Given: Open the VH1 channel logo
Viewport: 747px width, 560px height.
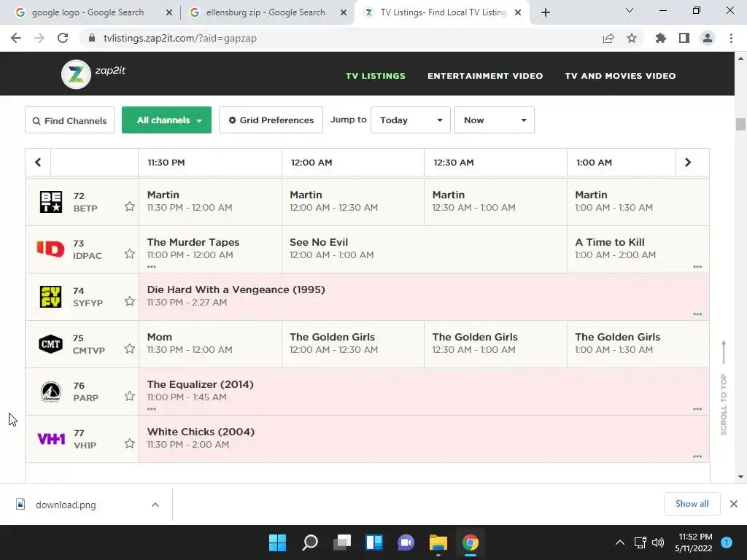Looking at the screenshot, I should coord(51,438).
